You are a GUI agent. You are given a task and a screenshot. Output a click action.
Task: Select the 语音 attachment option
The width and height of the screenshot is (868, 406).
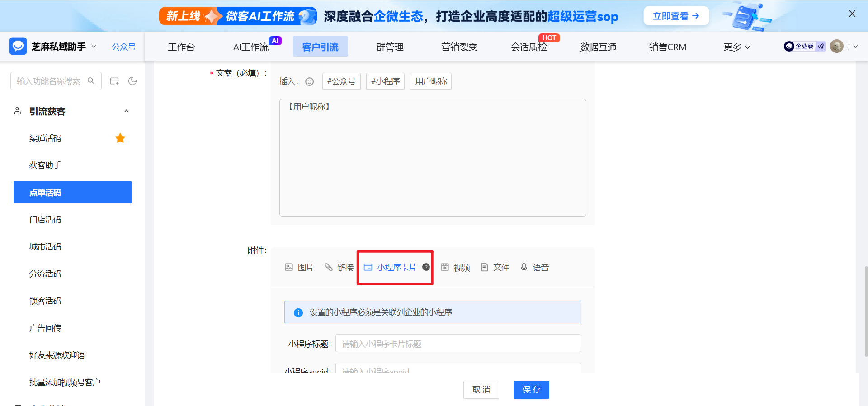[x=534, y=268]
